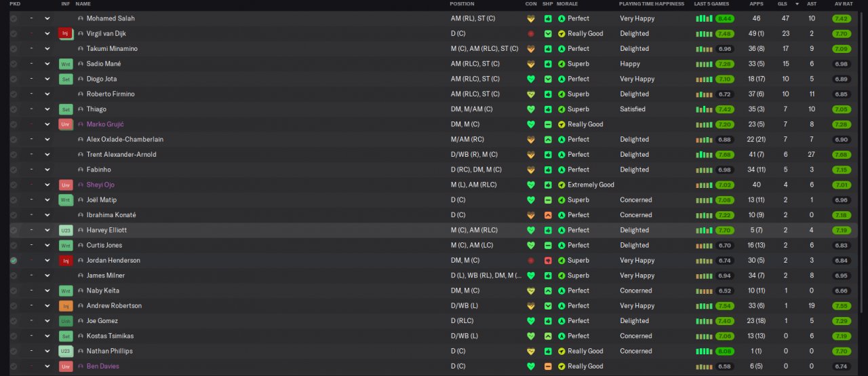868x376 pixels.
Task: Sort by the APPS column header
Action: [x=756, y=4]
